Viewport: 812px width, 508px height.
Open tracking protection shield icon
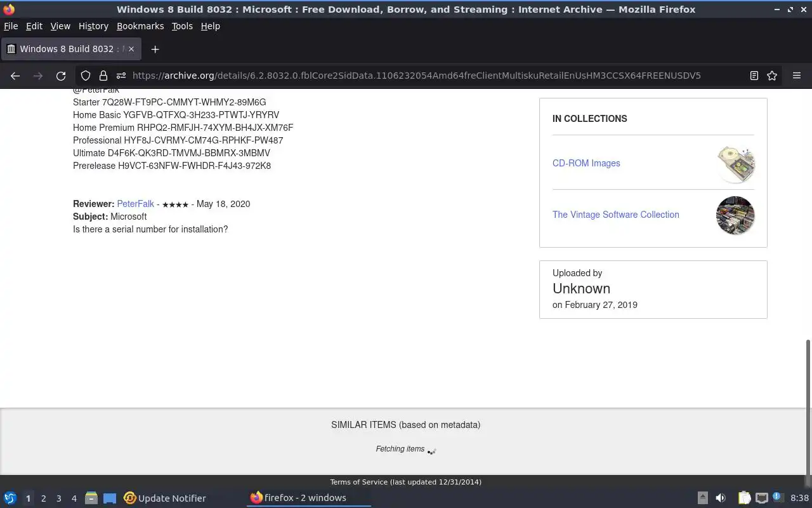point(86,76)
